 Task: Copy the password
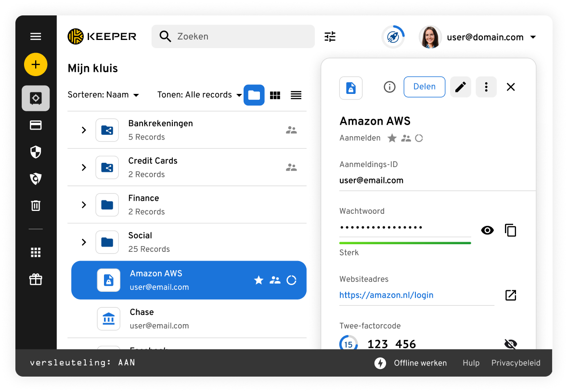pos(510,230)
